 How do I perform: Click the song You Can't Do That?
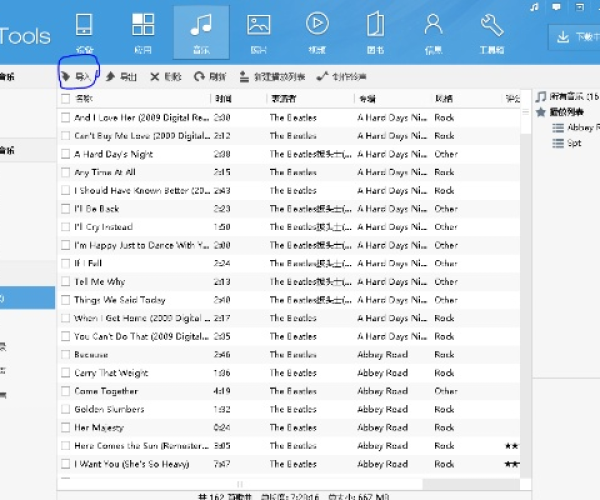142,336
